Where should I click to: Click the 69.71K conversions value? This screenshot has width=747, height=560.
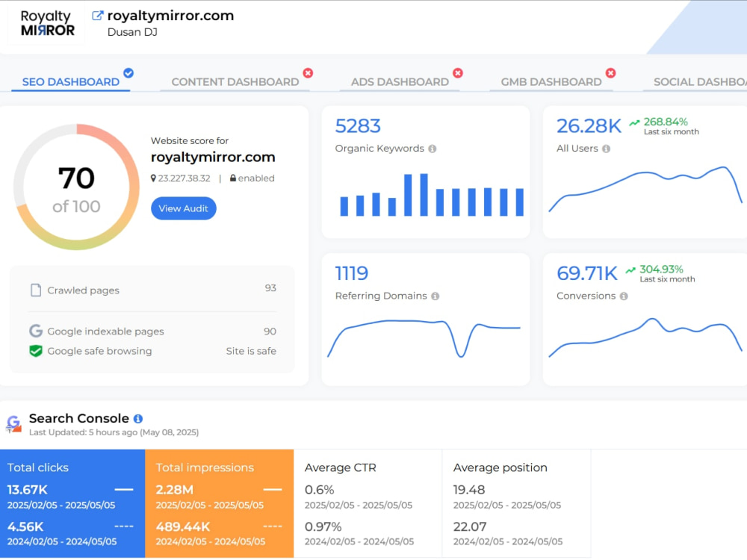pyautogui.click(x=587, y=273)
